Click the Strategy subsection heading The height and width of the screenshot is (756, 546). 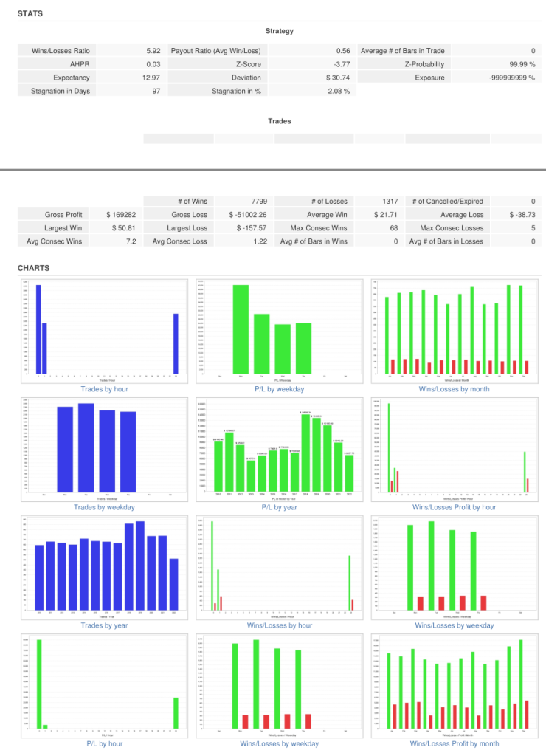point(280,31)
